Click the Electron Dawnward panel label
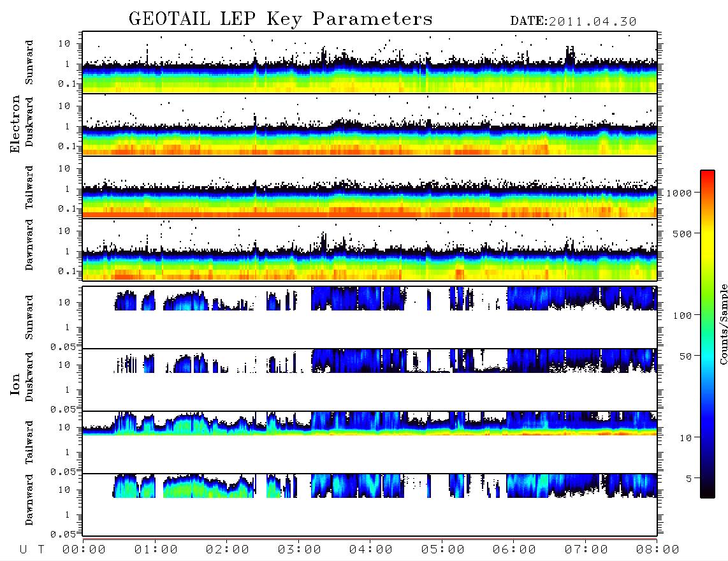 click(x=29, y=245)
